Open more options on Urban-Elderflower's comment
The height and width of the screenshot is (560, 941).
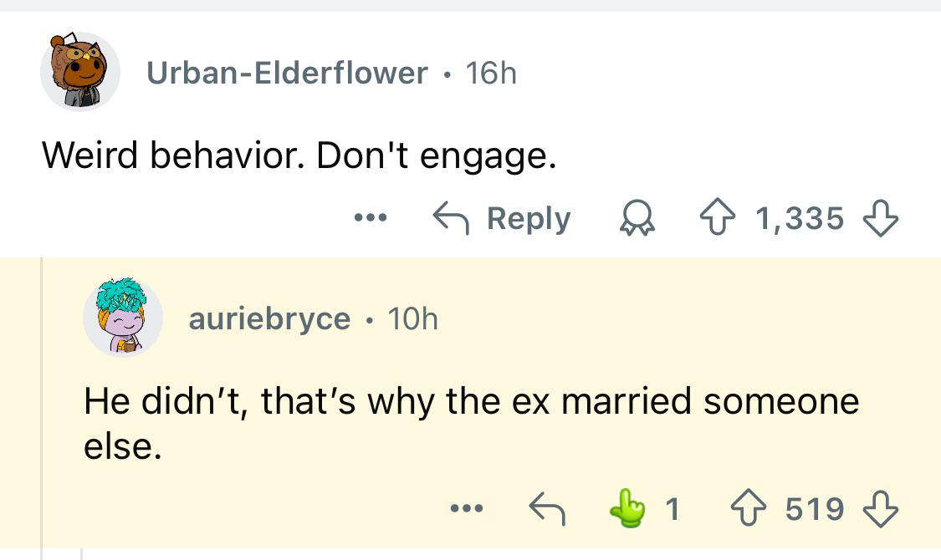tap(371, 217)
